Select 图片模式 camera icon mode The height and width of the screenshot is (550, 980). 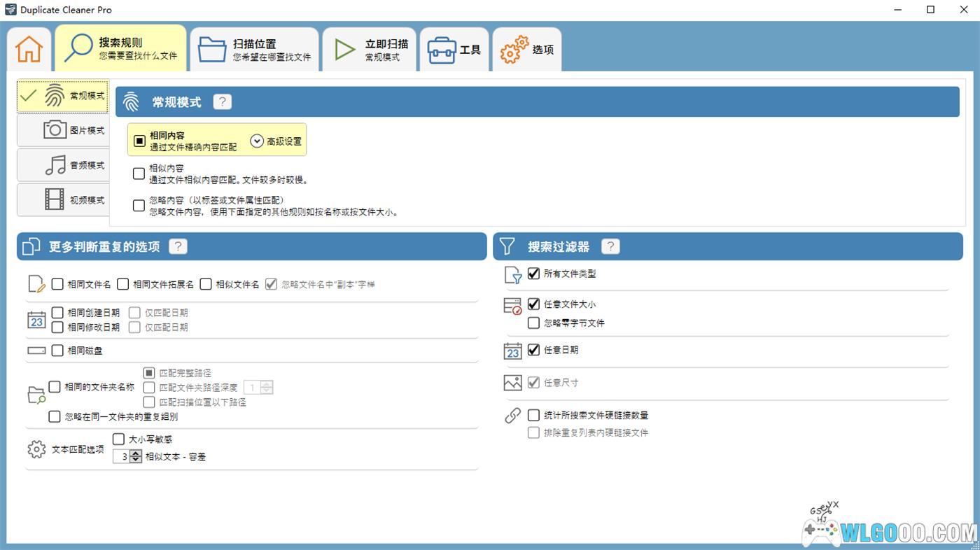[x=63, y=130]
